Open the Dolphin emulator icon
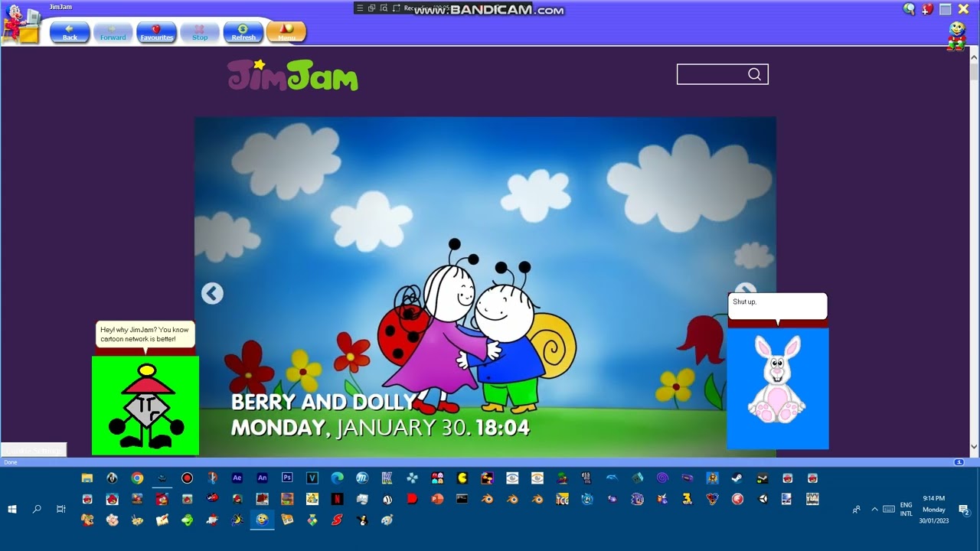Screen dimensions: 980x551 (x=612, y=478)
